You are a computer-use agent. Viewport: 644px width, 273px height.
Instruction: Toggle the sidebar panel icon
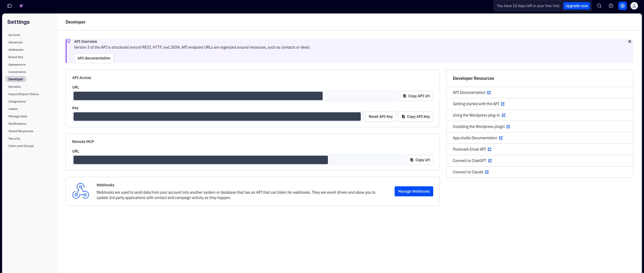[x=10, y=6]
